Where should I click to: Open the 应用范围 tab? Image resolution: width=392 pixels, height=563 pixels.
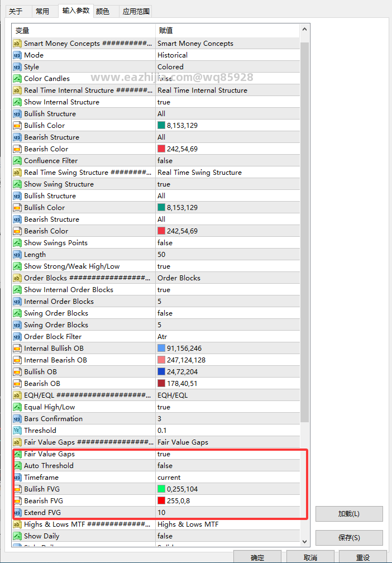click(x=136, y=12)
